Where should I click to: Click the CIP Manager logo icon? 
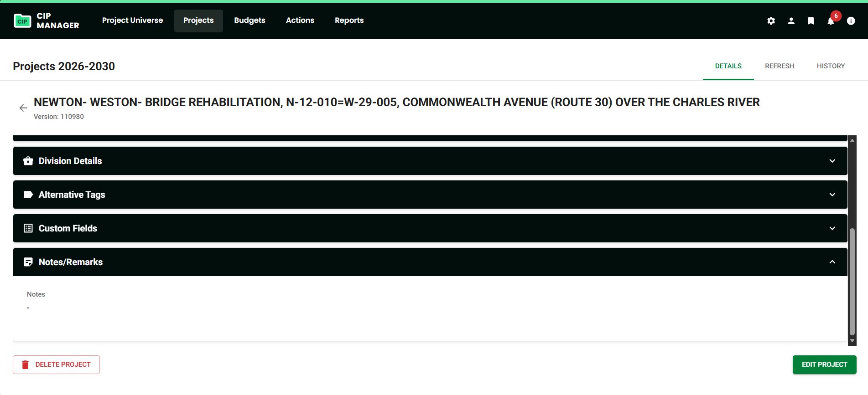22,21
